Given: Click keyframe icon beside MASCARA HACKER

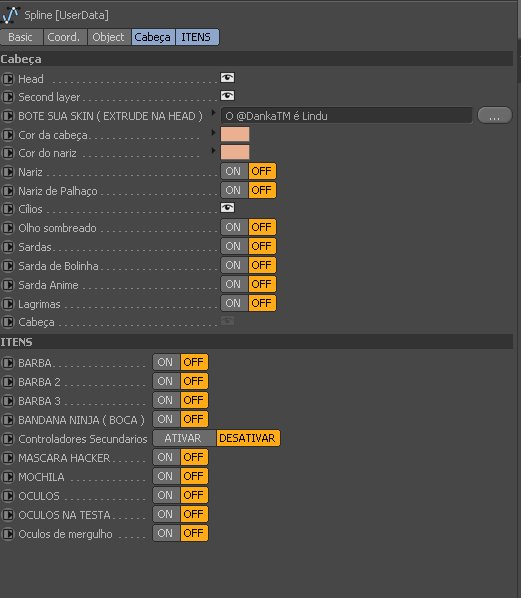Looking at the screenshot, I should click(x=8, y=458).
